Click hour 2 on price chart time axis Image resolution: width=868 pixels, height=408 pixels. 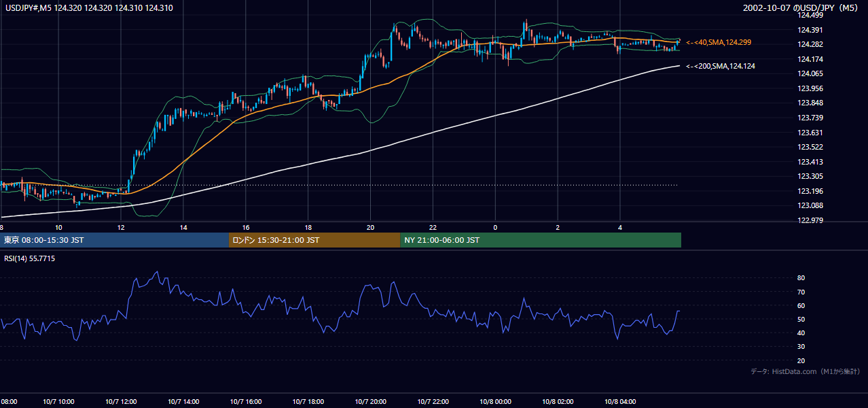coord(558,227)
